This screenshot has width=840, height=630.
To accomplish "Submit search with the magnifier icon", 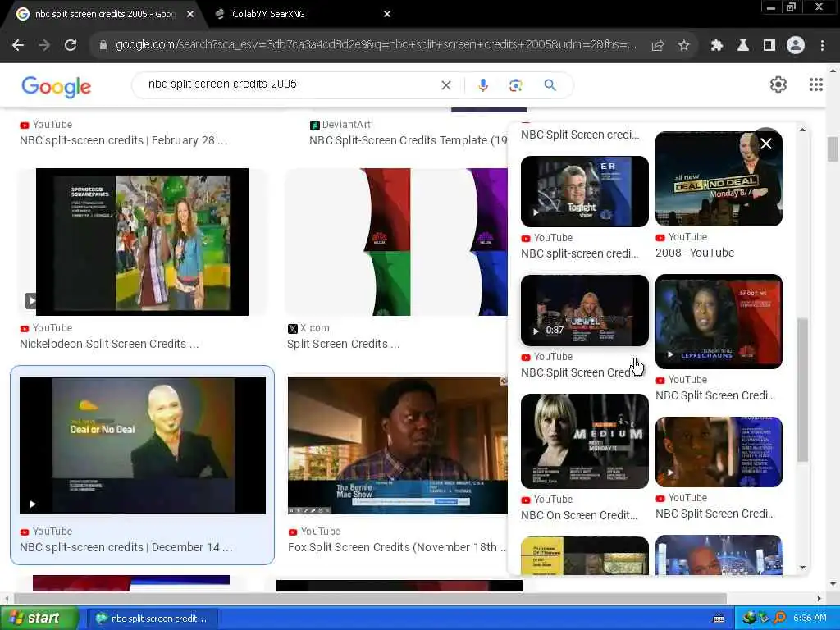I will 550,85.
